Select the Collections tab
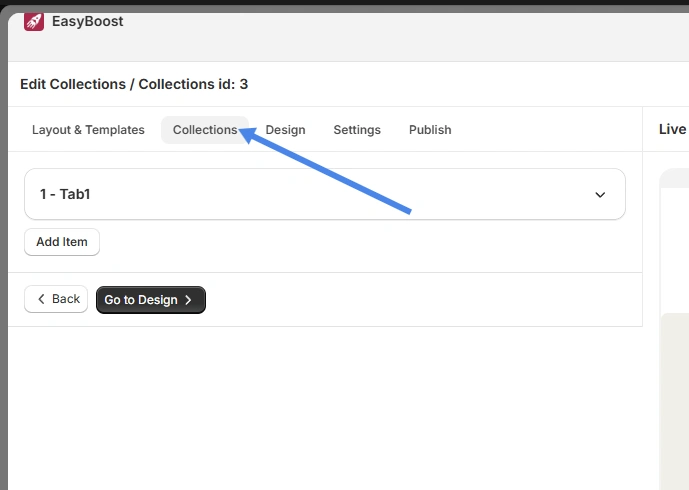 pyautogui.click(x=205, y=130)
